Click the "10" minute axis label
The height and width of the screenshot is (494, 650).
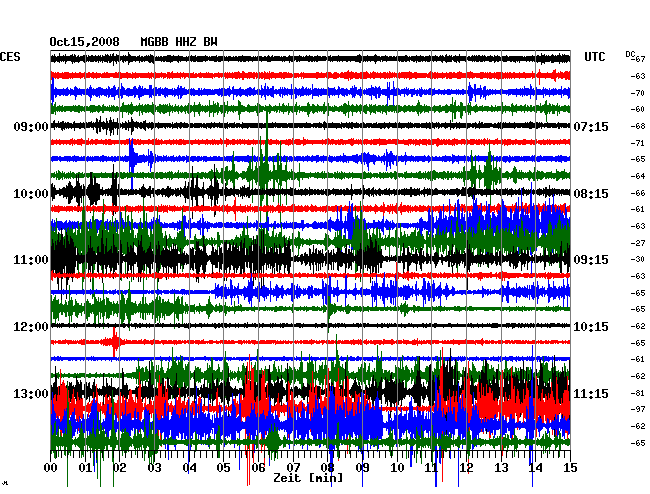[x=397, y=468]
